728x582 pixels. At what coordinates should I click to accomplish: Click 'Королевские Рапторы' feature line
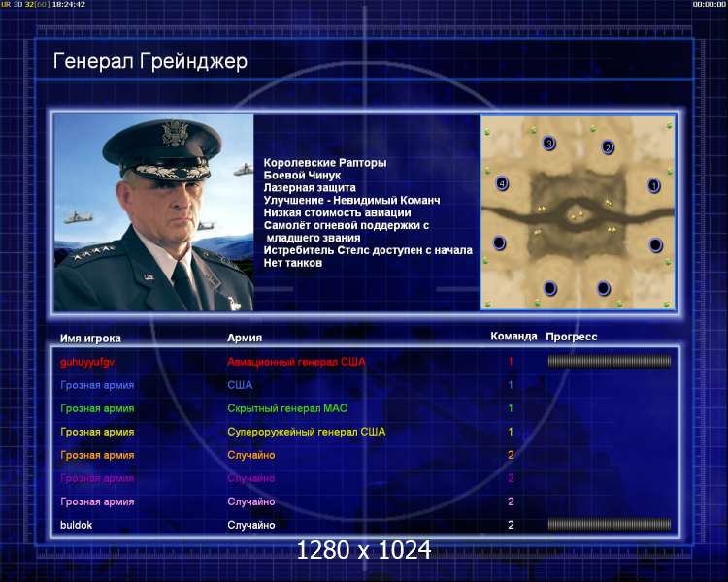(325, 162)
